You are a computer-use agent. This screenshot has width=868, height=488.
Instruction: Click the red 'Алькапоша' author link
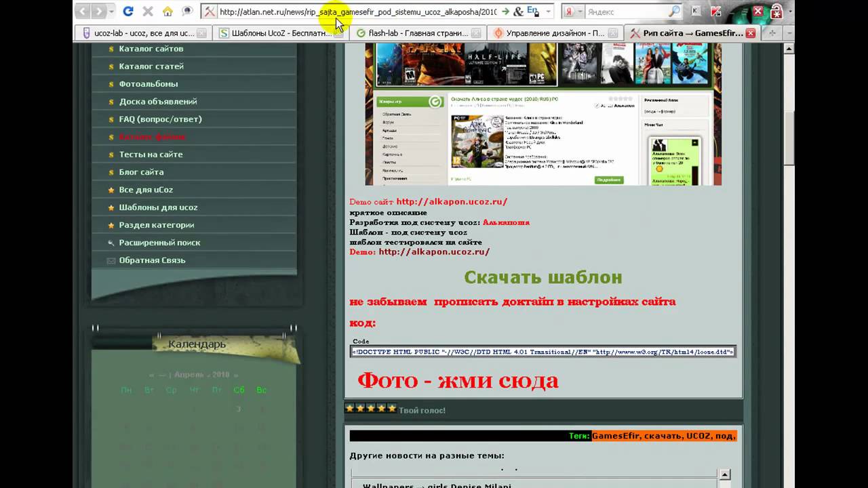[506, 222]
